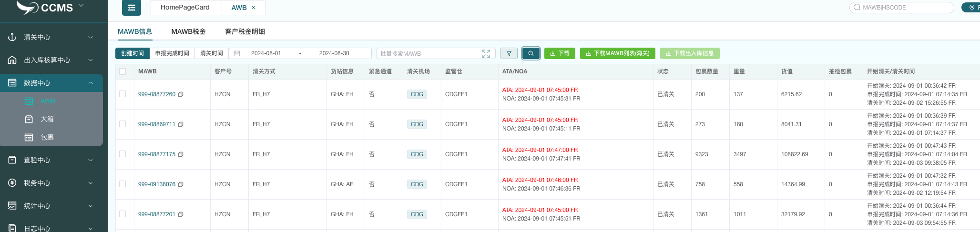
Task: Click the AWB list icon in the sidebar
Action: coord(29,101)
